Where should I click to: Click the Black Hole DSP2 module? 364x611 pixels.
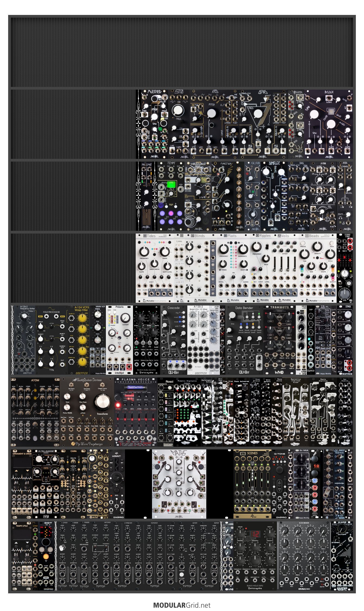(255, 556)
